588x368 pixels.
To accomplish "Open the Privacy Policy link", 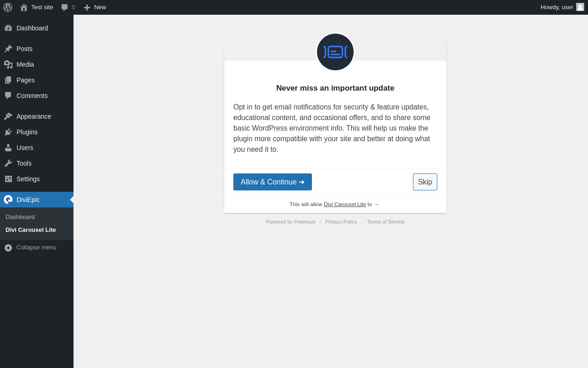I will click(x=341, y=222).
